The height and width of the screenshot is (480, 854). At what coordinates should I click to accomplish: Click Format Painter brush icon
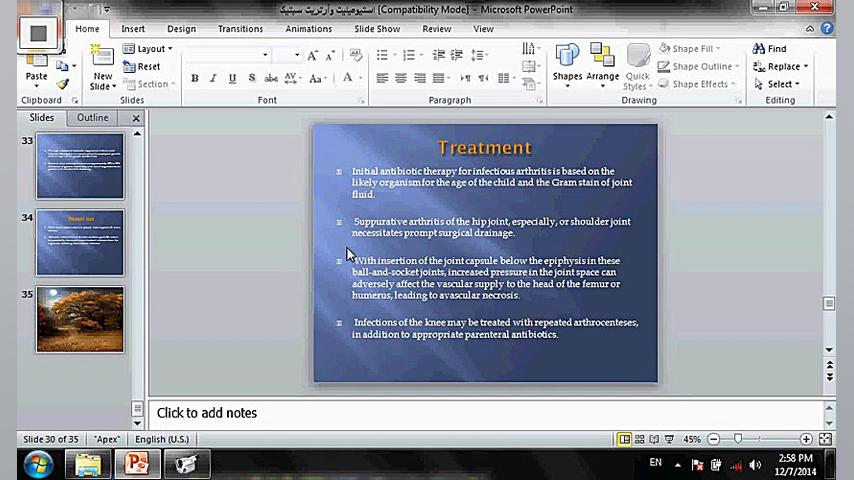point(62,84)
